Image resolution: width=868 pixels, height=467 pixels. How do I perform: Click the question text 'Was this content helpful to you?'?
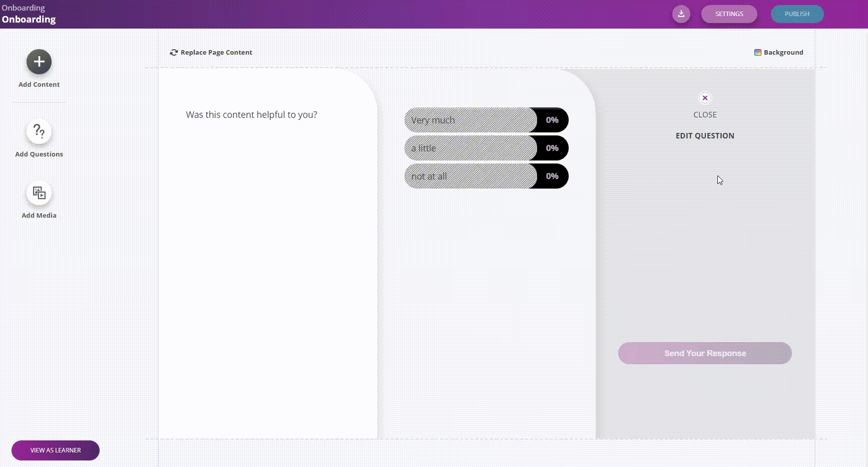(x=252, y=115)
